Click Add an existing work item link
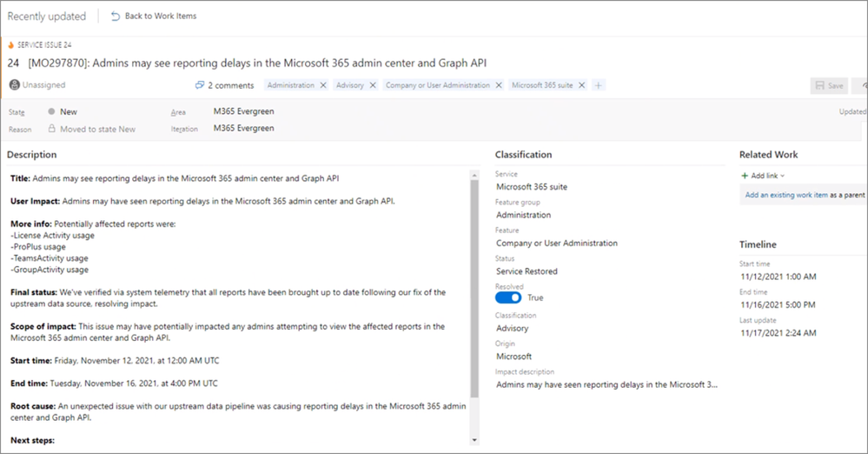Viewport: 868px width, 454px height. (x=786, y=195)
